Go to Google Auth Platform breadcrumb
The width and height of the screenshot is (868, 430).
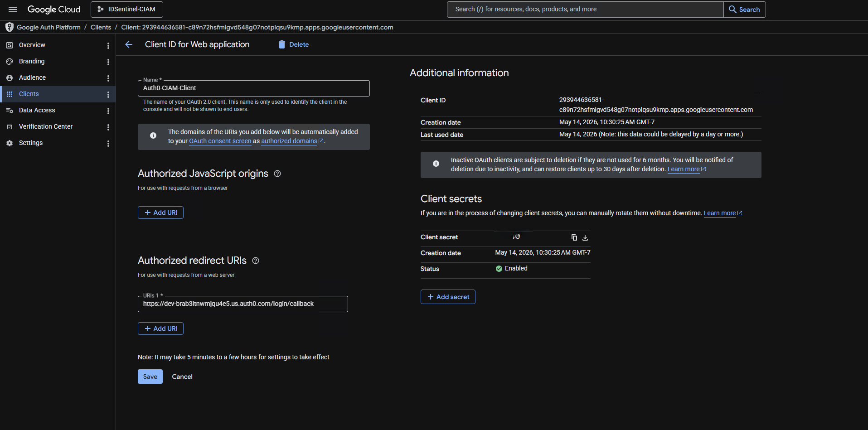[48, 27]
